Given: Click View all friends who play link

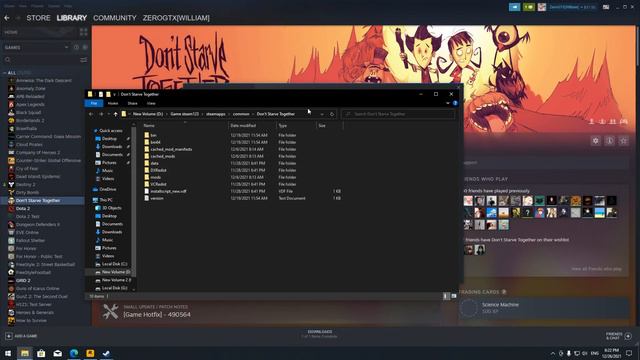Looking at the screenshot, I should 596,269.
